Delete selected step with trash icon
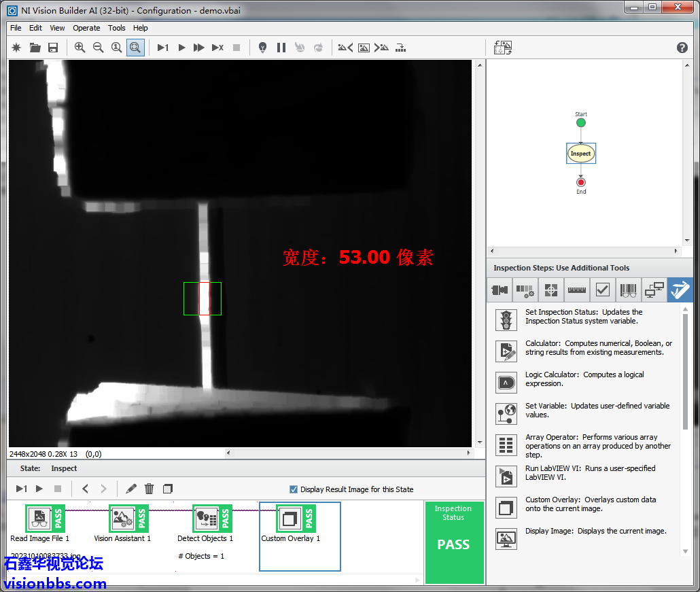Viewport: 700px width, 592px height. (150, 489)
